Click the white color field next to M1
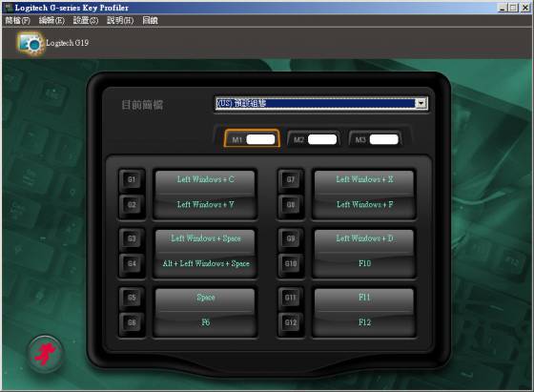 (260, 139)
